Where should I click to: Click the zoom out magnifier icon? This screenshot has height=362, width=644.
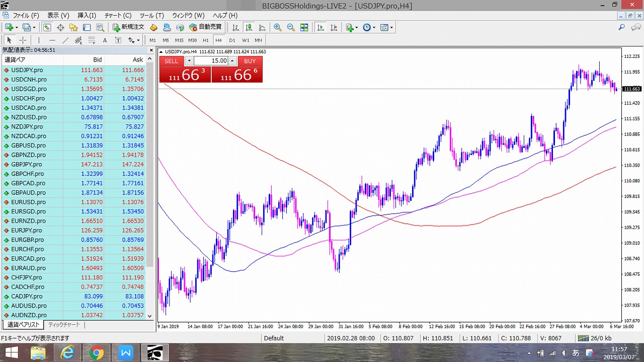point(291,27)
